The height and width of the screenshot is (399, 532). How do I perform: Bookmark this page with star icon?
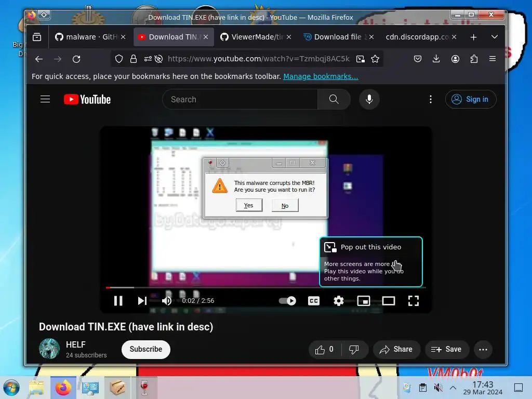375,59
